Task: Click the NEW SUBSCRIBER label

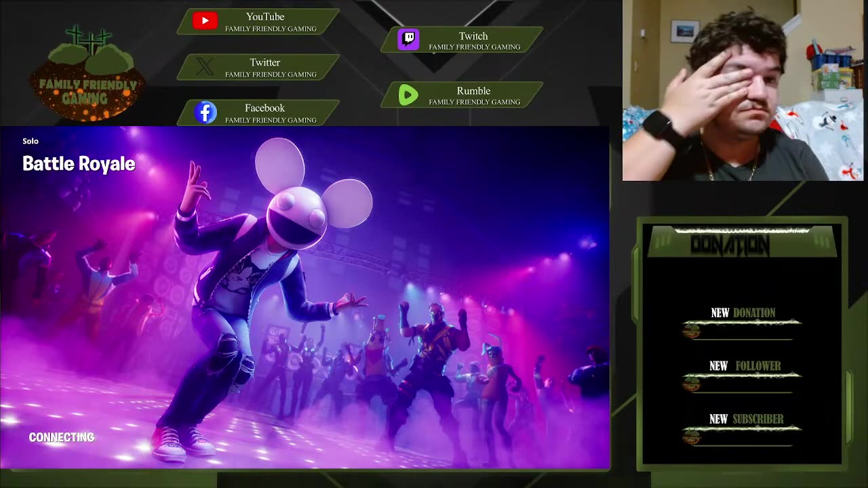Action: [x=746, y=419]
